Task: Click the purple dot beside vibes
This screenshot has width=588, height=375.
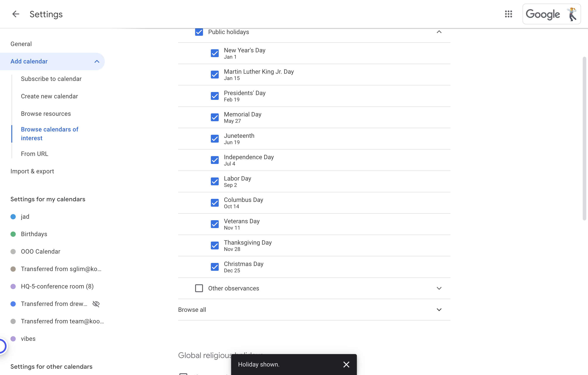Action: [13, 339]
